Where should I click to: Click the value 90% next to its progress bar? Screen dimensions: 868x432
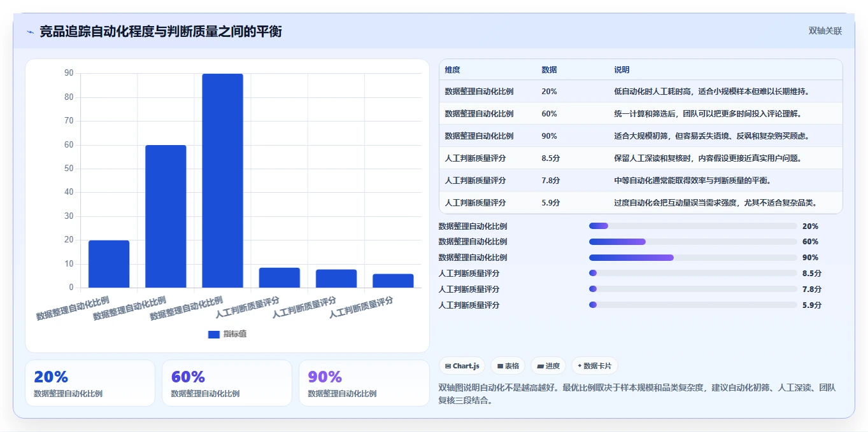(x=810, y=258)
